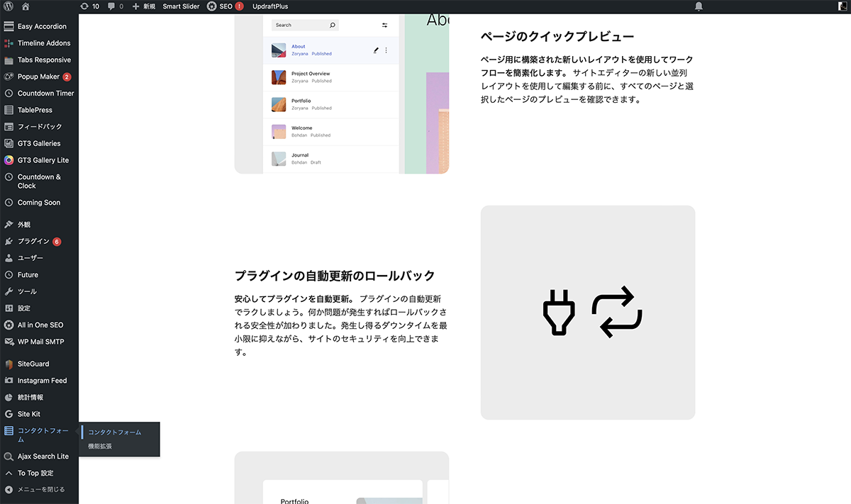Open All in One SEO settings
Screen dimensions: 851x504
40,325
